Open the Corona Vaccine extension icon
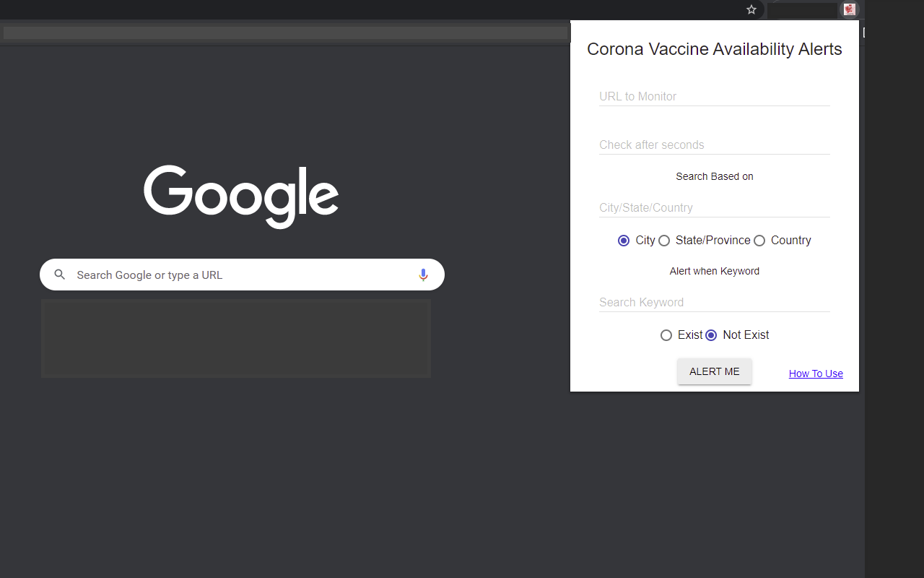Viewport: 924px width, 578px height. (x=850, y=9)
